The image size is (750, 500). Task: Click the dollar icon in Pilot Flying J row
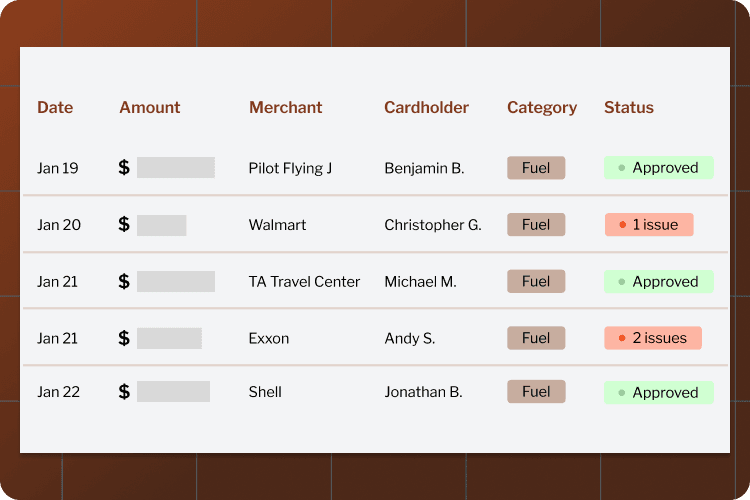124,168
